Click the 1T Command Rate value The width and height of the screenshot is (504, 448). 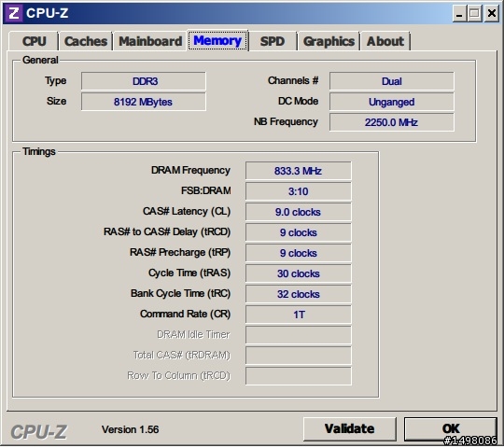click(x=299, y=315)
